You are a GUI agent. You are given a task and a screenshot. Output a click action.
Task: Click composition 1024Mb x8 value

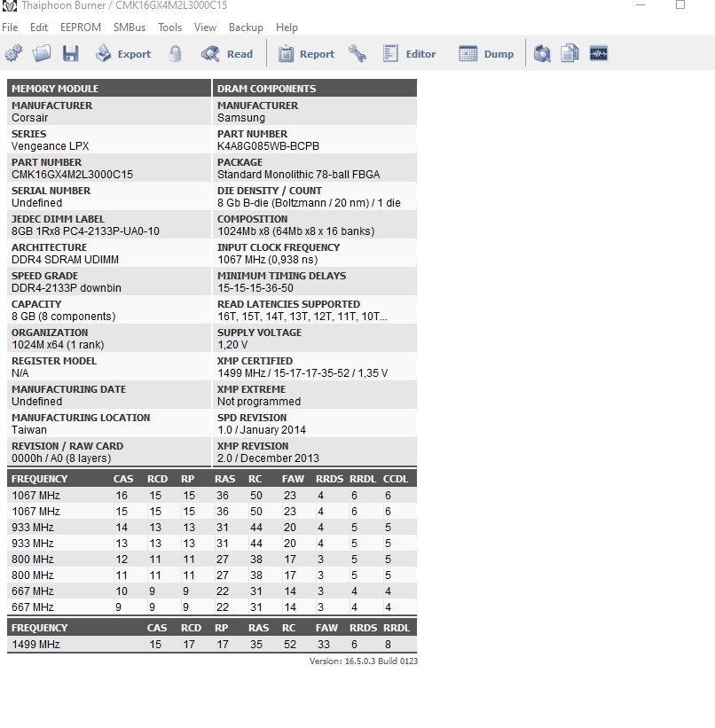pos(296,231)
